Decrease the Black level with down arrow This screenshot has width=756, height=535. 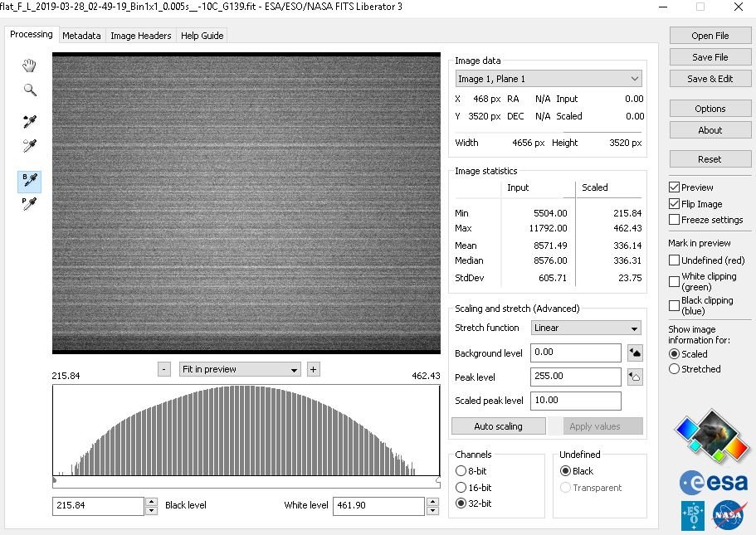[151, 510]
